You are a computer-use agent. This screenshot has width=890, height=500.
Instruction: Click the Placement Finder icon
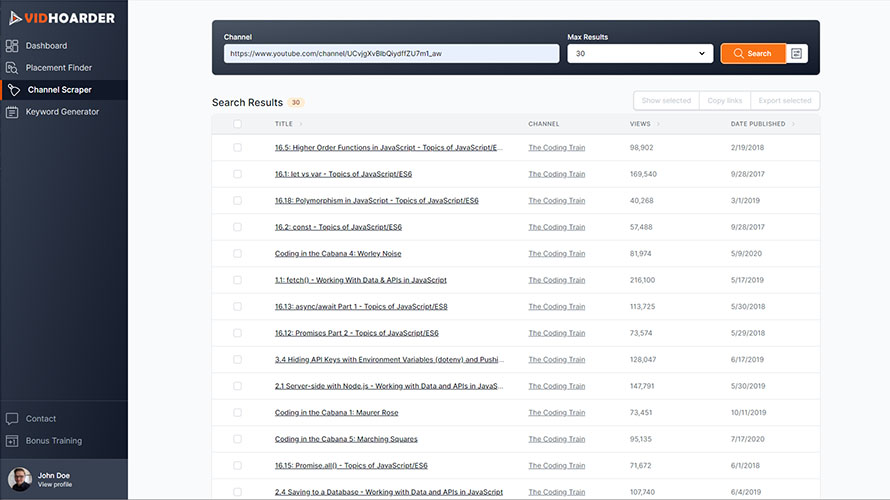pos(12,68)
